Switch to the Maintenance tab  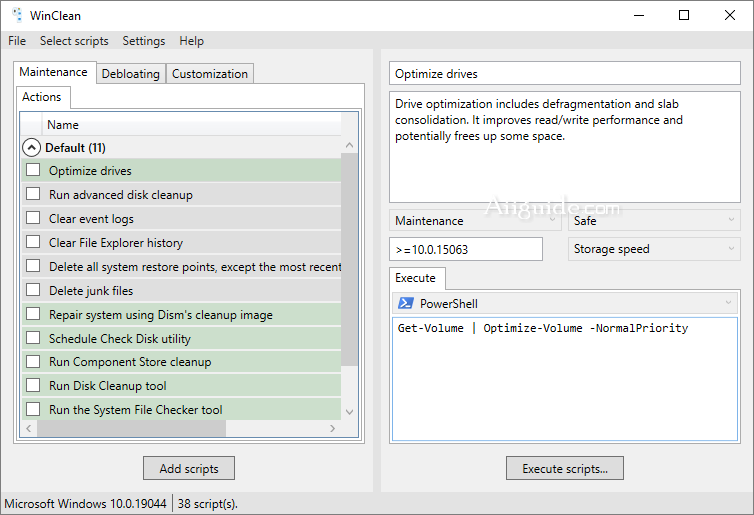click(53, 72)
